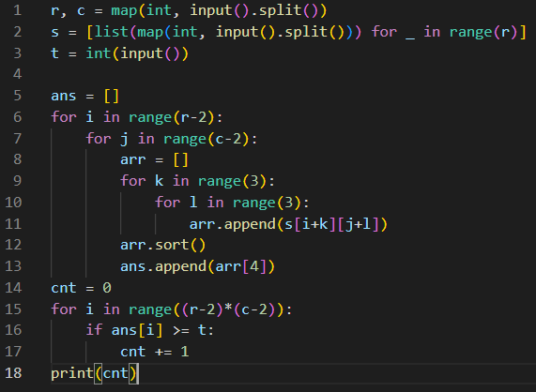Click line number 1 in the gutter
Viewport: 536px width, 392px height.
point(18,10)
